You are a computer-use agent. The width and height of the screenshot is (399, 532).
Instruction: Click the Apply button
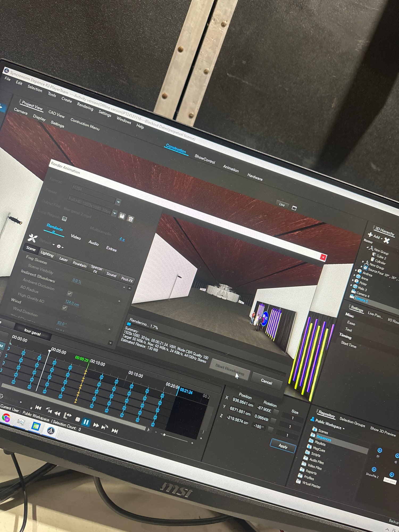click(x=283, y=446)
